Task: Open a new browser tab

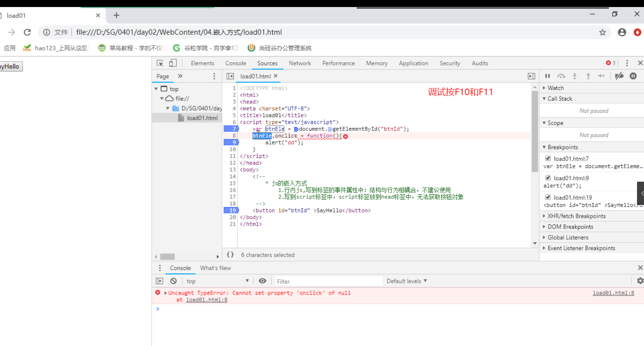Action: (x=116, y=15)
